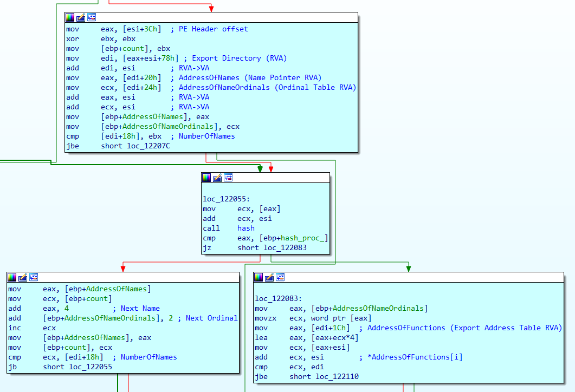The width and height of the screenshot is (575, 392).
Task: Change node color of the loc_122083 block
Action: [259, 277]
